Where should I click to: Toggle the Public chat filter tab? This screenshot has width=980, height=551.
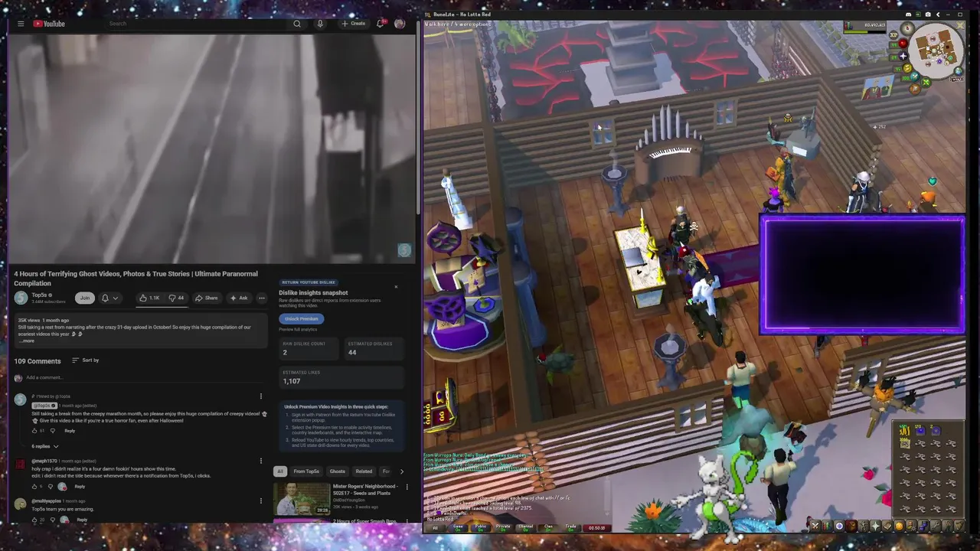(480, 527)
